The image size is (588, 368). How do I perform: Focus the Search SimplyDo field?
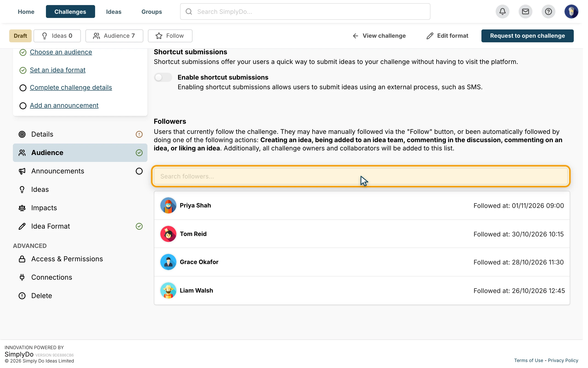pos(305,11)
